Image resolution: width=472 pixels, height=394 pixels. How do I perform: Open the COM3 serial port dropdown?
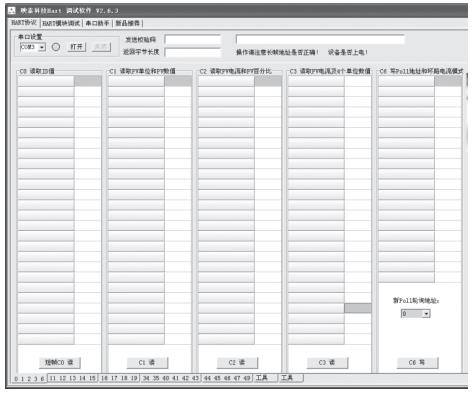(42, 47)
